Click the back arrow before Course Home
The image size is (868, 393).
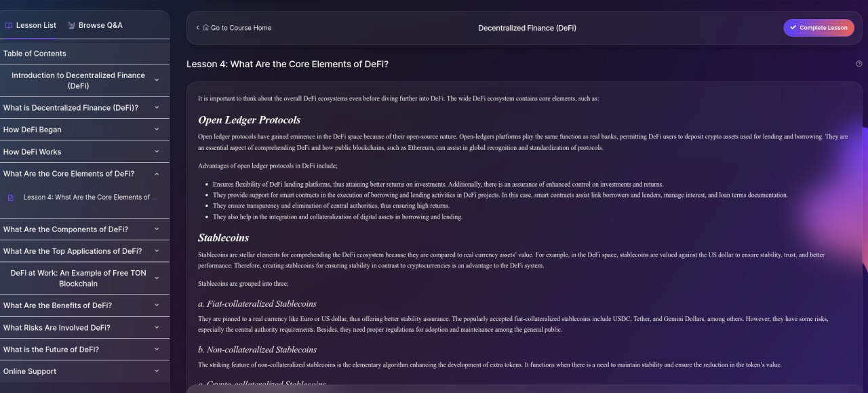197,28
